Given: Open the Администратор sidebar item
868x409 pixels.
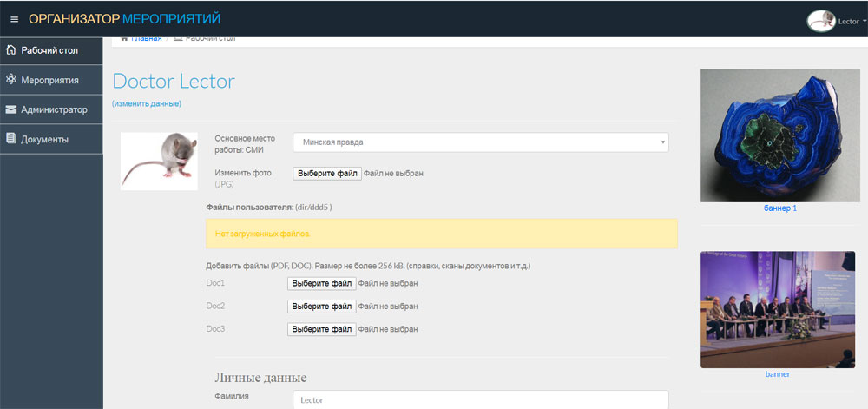Looking at the screenshot, I should (x=51, y=109).
